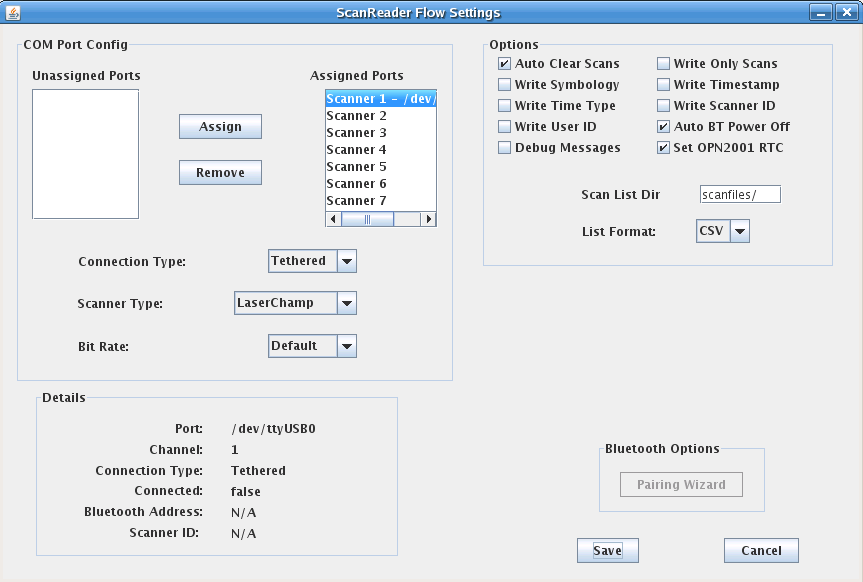The width and height of the screenshot is (863, 582).
Task: Open the Connection Type dropdown
Action: point(346,260)
